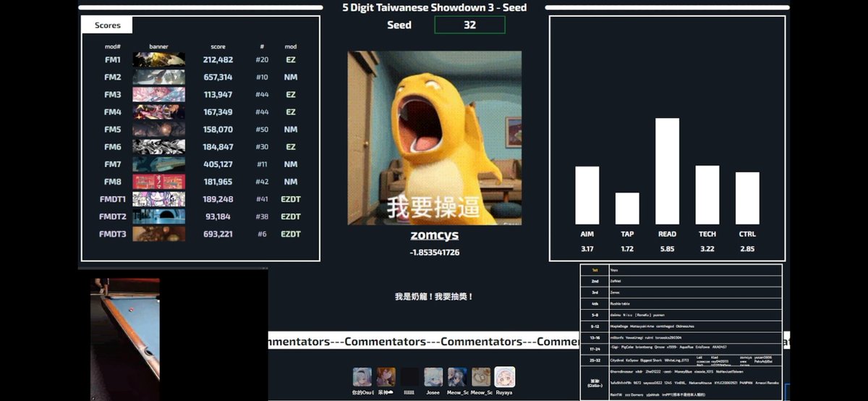This screenshot has width=868, height=401.
Task: Click the FMDT2 score 93,184
Action: [218, 216]
